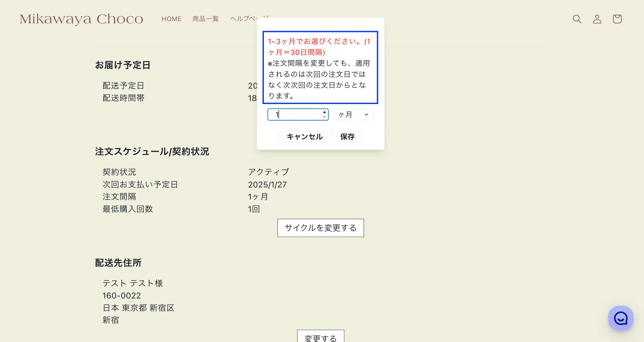
Task: Decrease interval with stepper down arrow
Action: [x=324, y=117]
